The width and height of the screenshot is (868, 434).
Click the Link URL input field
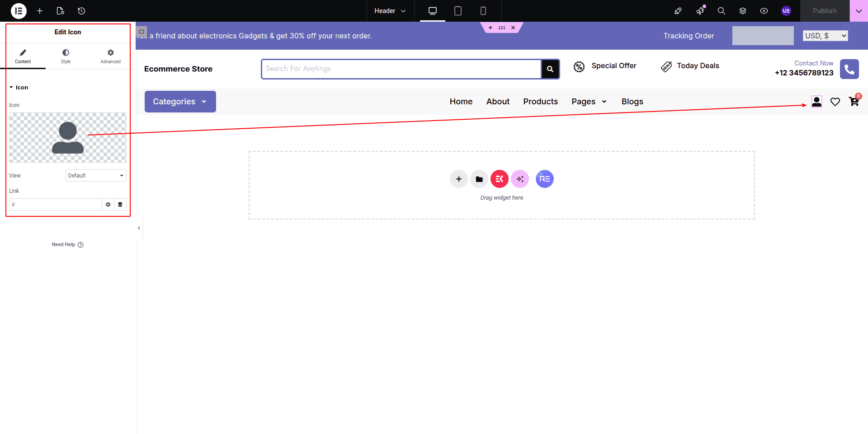55,205
